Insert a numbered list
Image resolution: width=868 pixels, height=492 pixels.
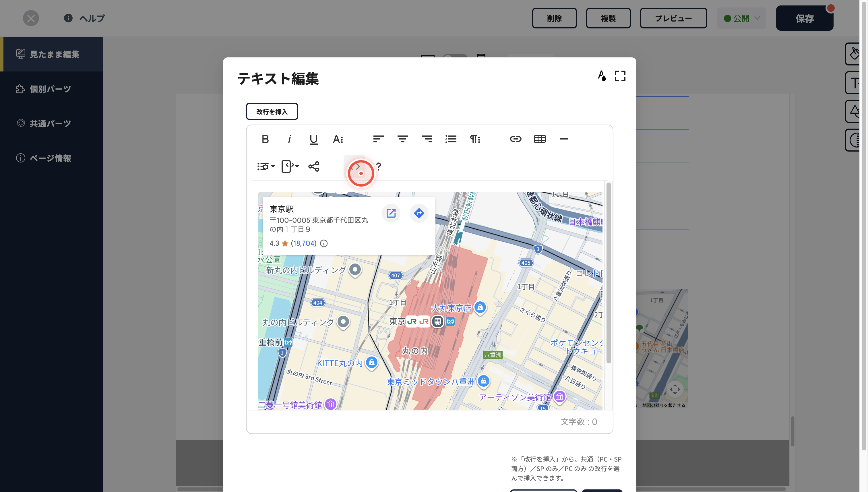(451, 139)
